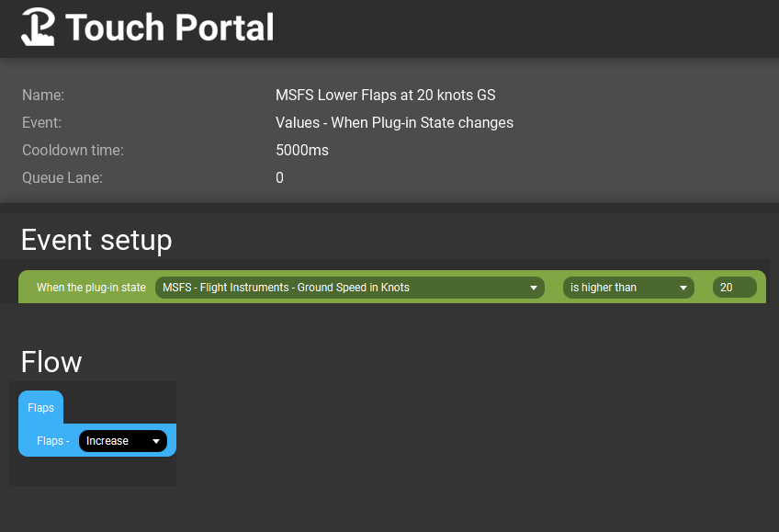
Task: Click 'Values - When Plug-in State changes' text
Action: click(x=394, y=123)
